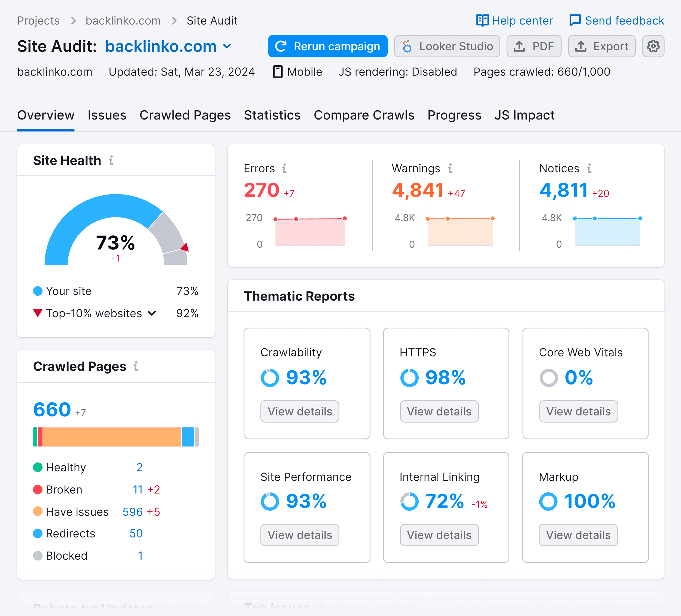681x616 pixels.
Task: Click the Rerun campaign button
Action: [328, 46]
